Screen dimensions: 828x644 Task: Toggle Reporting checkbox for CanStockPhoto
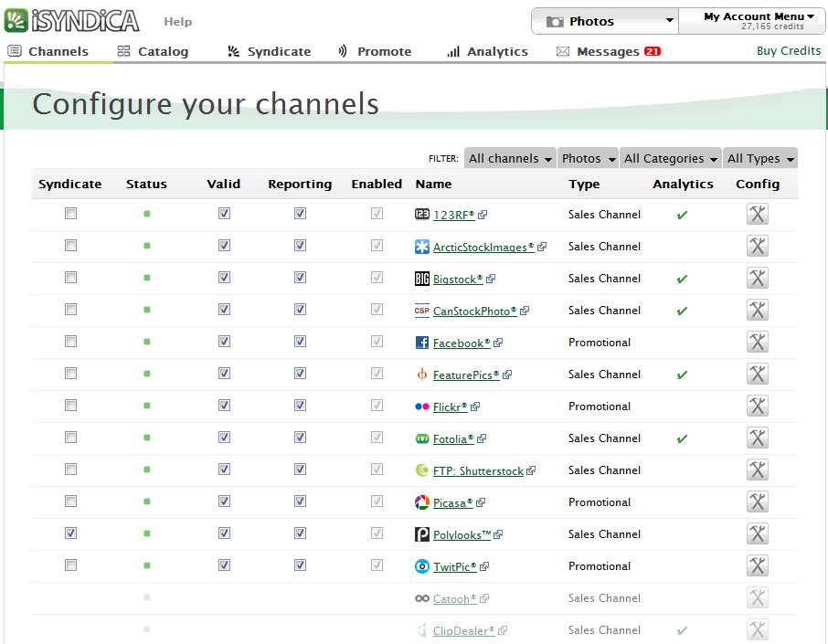tap(300, 310)
